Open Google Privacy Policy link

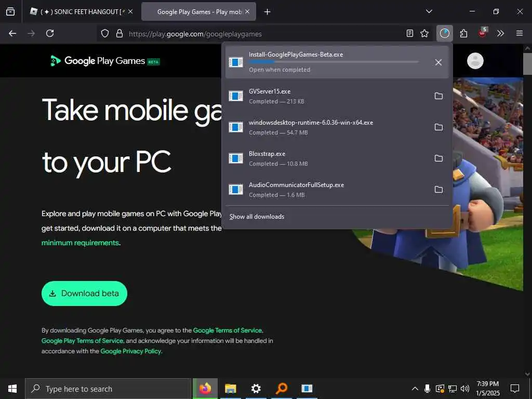pyautogui.click(x=130, y=351)
